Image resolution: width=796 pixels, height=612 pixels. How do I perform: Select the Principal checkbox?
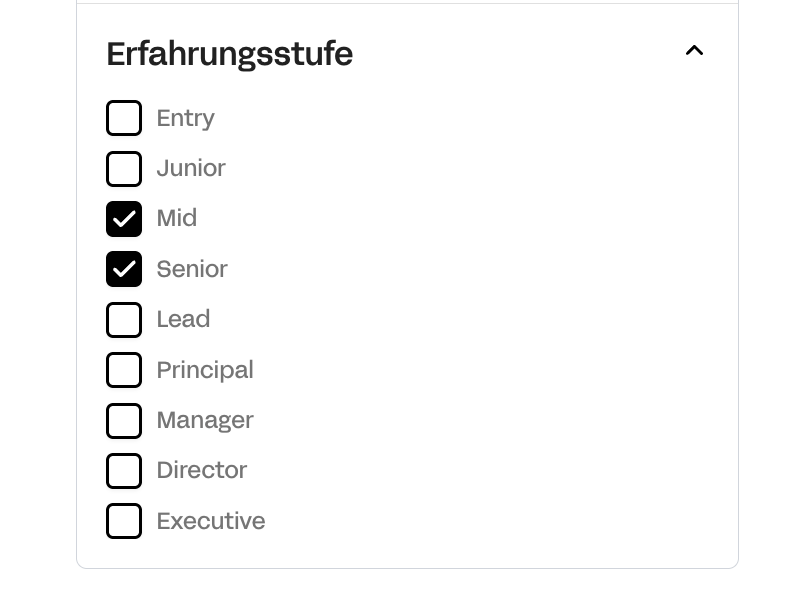(124, 370)
